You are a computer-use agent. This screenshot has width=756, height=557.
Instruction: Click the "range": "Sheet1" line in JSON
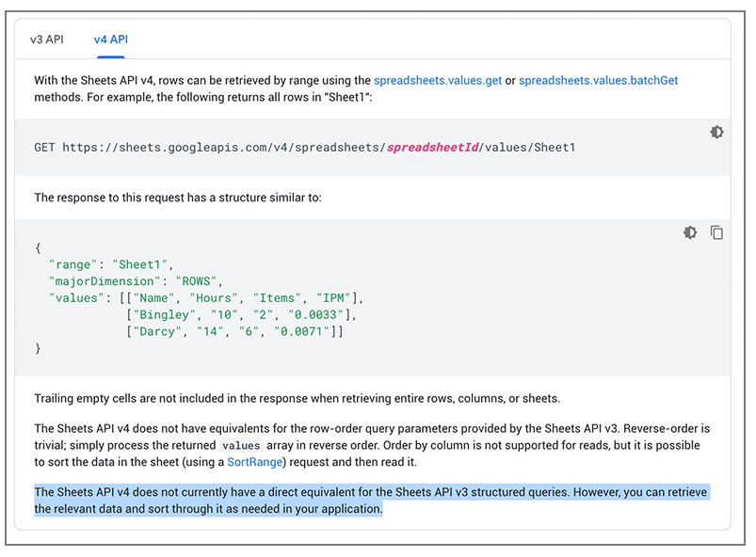[x=111, y=264]
